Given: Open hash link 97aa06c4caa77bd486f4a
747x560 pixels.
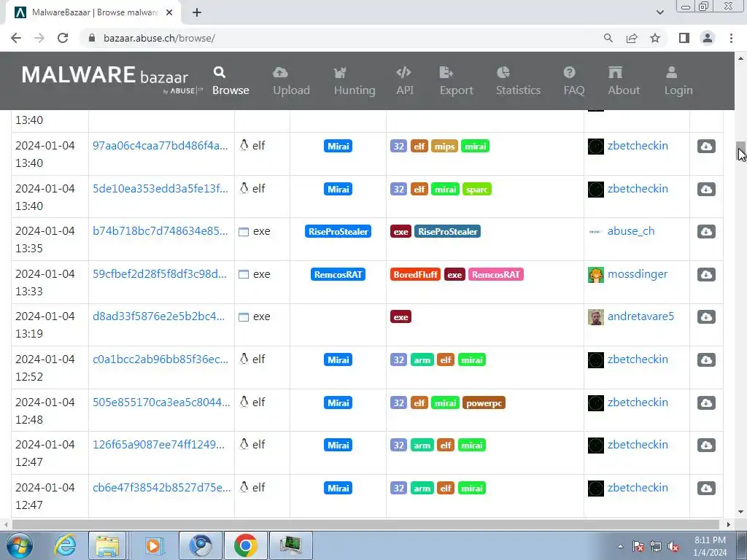Looking at the screenshot, I should [160, 145].
